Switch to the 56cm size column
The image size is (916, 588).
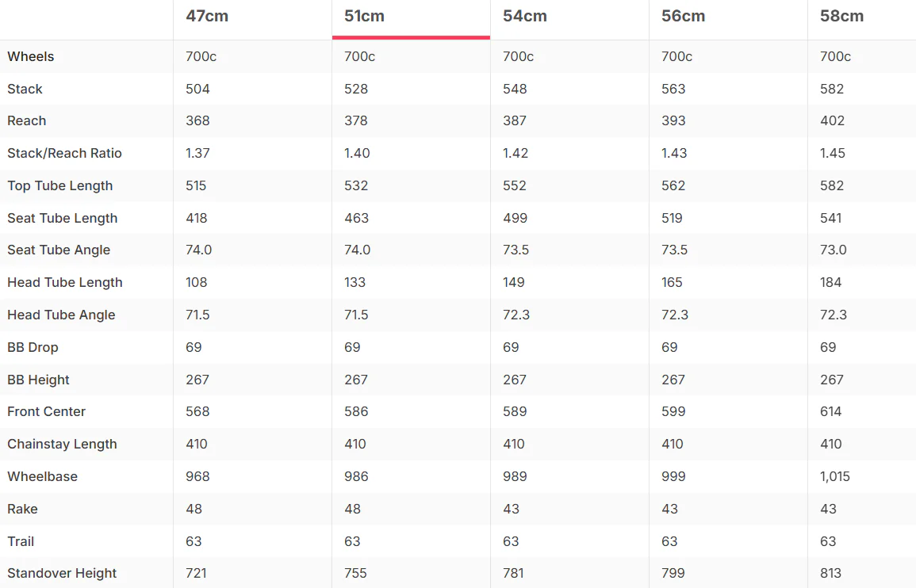(x=683, y=17)
